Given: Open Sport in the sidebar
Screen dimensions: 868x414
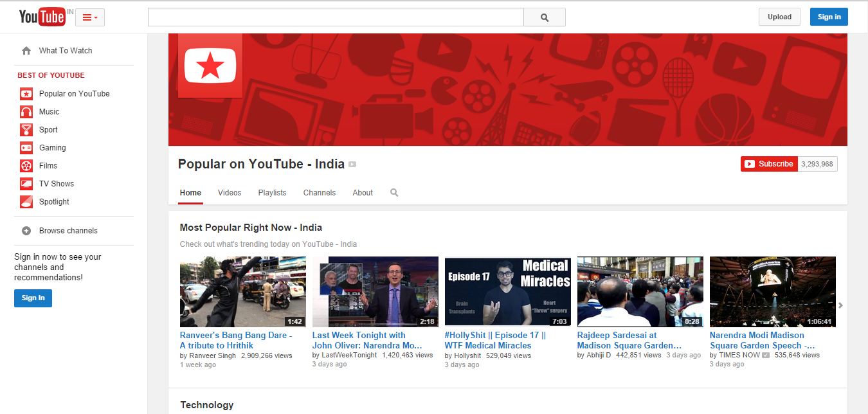Looking at the screenshot, I should [48, 130].
